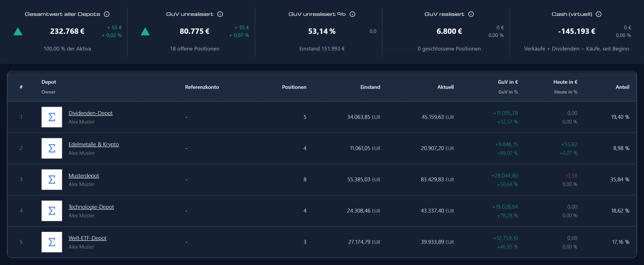
Task: Sort by Heute in € column header
Action: pos(565,82)
